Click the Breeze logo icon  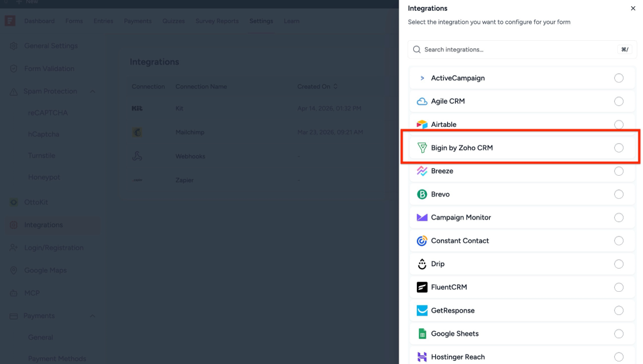point(422,171)
